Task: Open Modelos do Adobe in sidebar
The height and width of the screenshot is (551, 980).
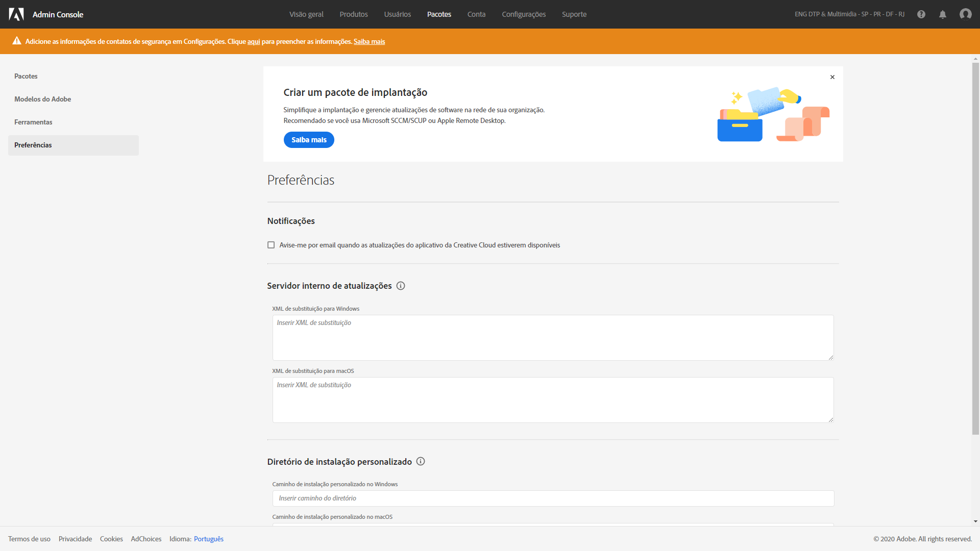Action: (x=73, y=99)
